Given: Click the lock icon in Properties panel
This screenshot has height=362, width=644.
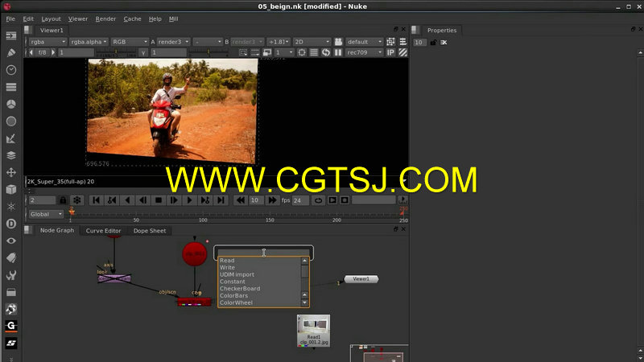Looking at the screenshot, I should coord(433,43).
